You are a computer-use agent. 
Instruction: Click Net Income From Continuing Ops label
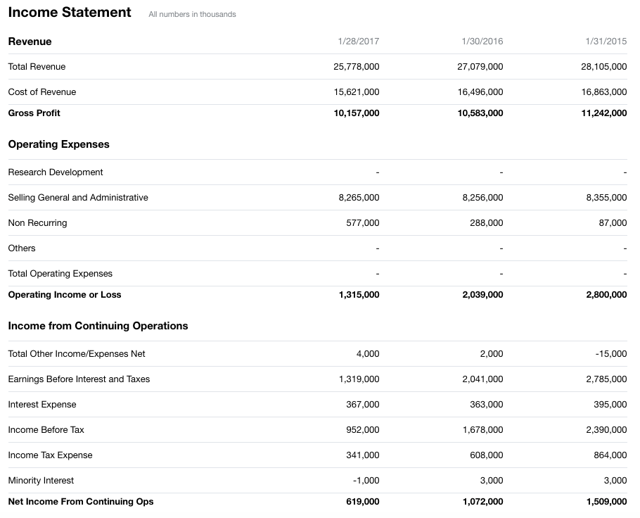(81, 501)
